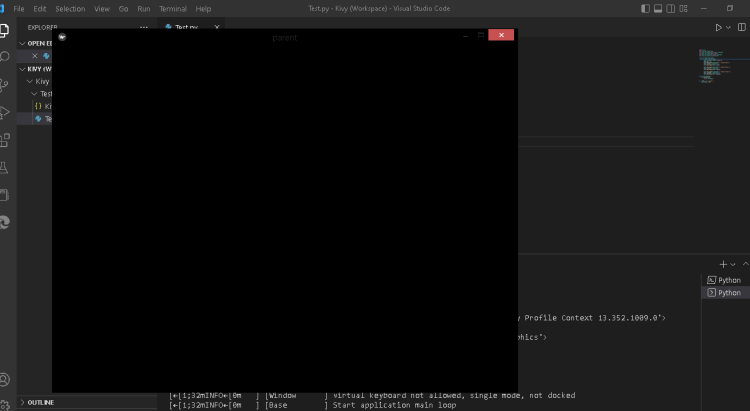750x411 pixels.
Task: Run the Python file with the play button
Action: pos(718,28)
